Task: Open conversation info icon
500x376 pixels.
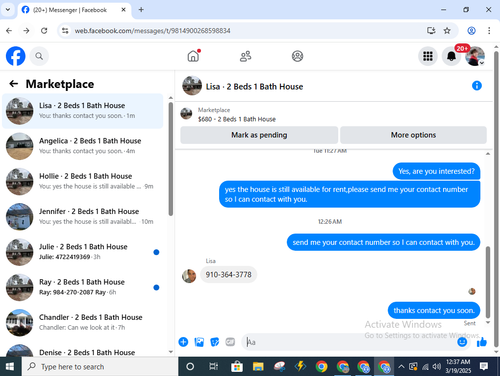Action: 477,86
